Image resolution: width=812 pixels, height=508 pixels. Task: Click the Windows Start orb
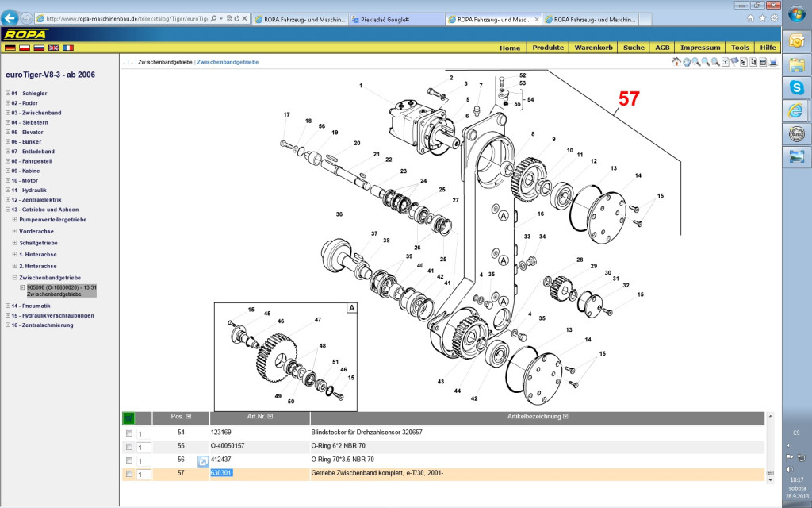796,14
